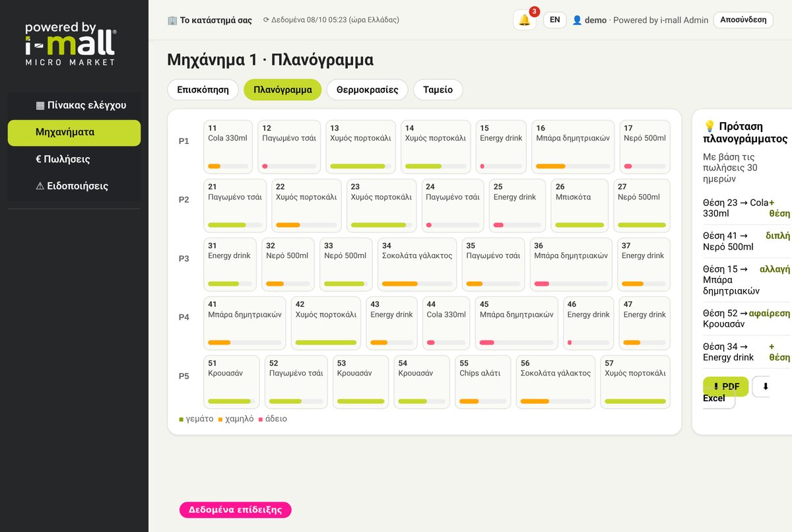Open the notifications bell

tap(525, 20)
